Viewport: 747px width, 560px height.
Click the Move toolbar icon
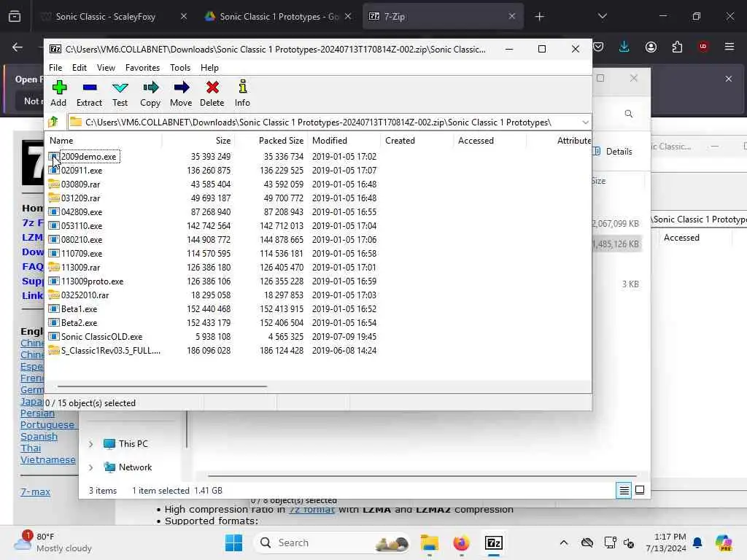[181, 93]
